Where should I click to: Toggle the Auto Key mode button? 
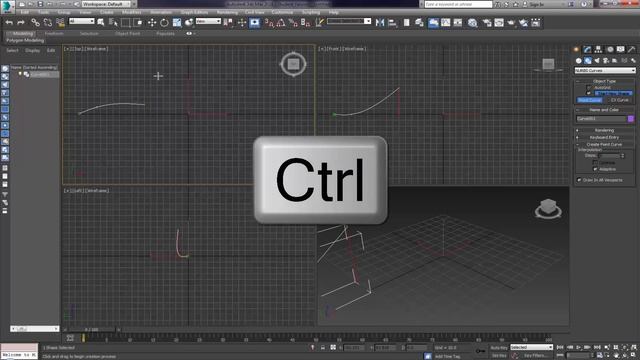tap(498, 347)
